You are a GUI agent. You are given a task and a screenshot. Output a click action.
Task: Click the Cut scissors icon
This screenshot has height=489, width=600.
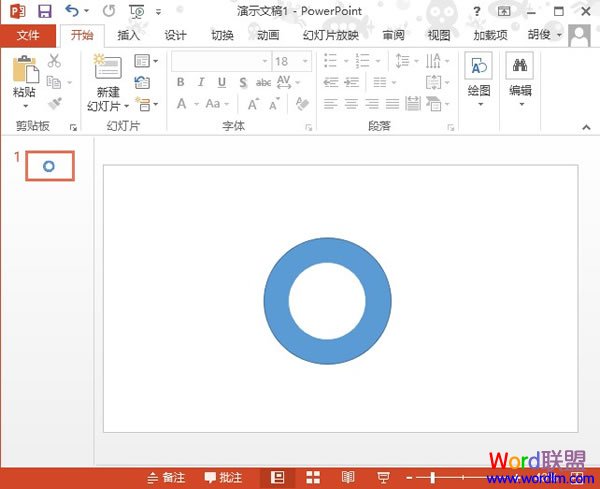(54, 60)
